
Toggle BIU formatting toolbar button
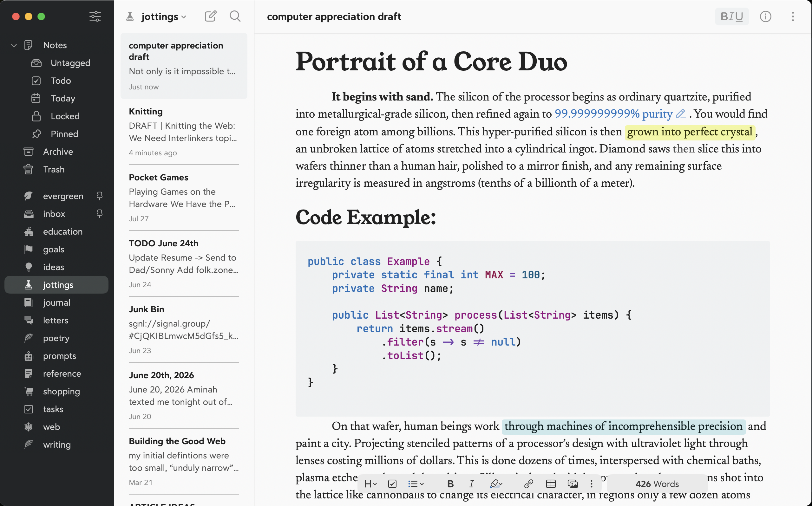point(732,16)
